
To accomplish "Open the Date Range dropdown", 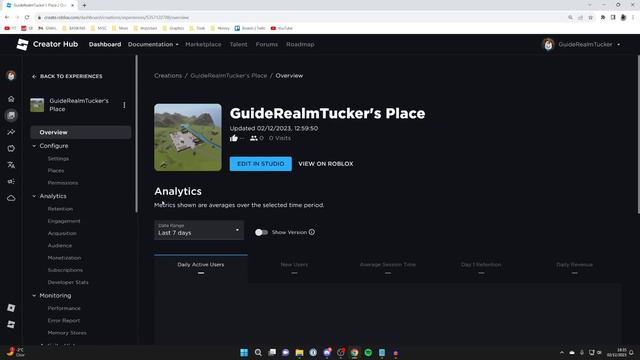I will pos(199,230).
